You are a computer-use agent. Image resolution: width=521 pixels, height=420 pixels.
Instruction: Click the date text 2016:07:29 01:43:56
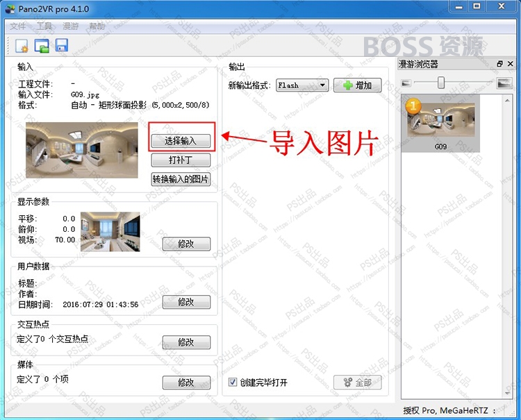click(x=101, y=305)
